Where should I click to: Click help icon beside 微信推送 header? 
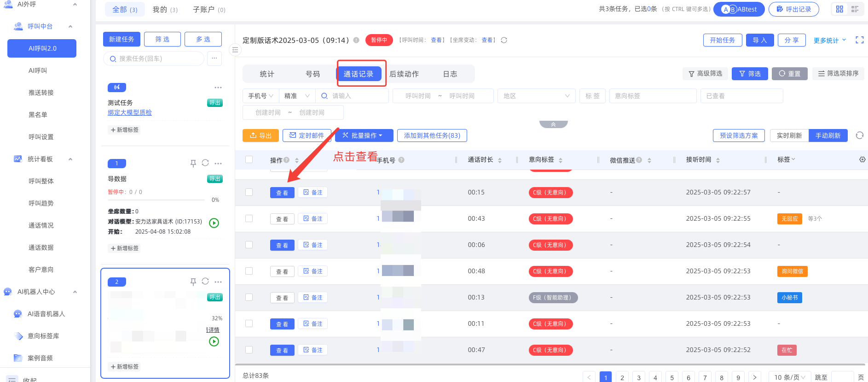point(639,160)
